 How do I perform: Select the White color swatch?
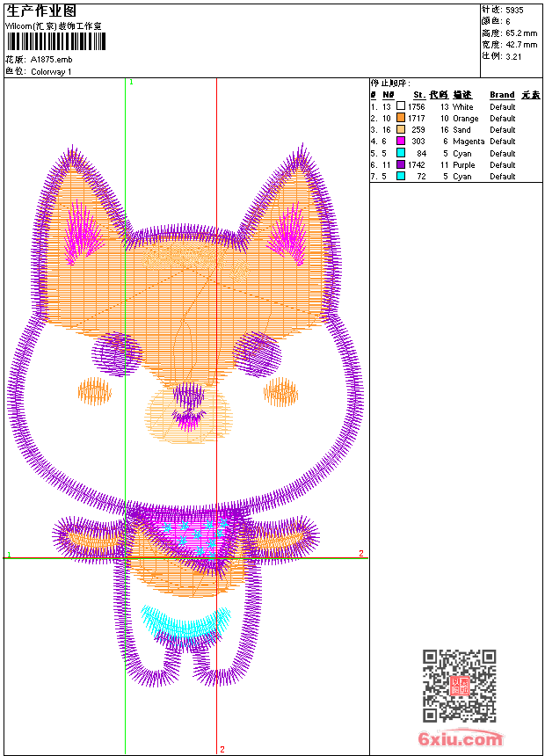(x=401, y=107)
